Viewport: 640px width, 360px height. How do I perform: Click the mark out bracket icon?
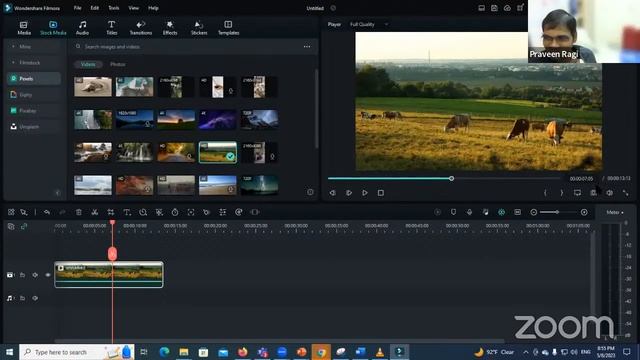point(562,193)
